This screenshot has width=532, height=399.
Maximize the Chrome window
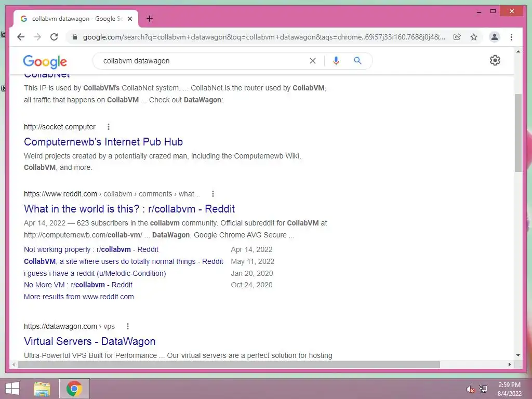click(x=493, y=11)
